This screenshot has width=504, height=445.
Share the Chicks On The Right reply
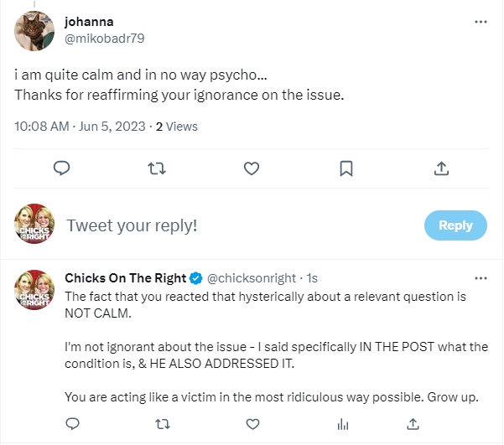click(x=412, y=423)
